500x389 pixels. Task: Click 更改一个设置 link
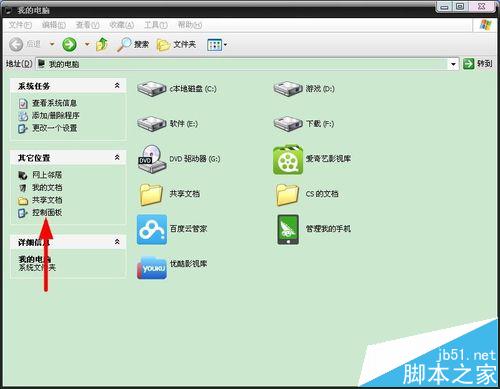pos(55,128)
